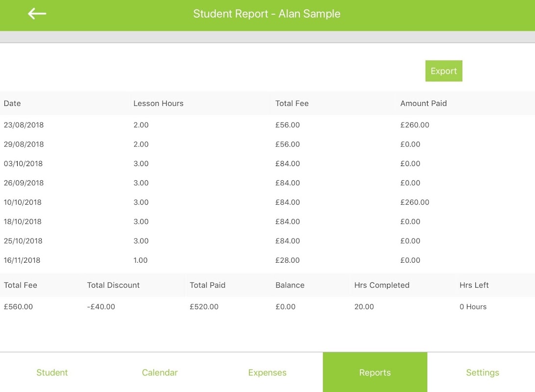This screenshot has width=535, height=392.
Task: Select the 16/11/2018 date entry
Action: [x=22, y=260]
